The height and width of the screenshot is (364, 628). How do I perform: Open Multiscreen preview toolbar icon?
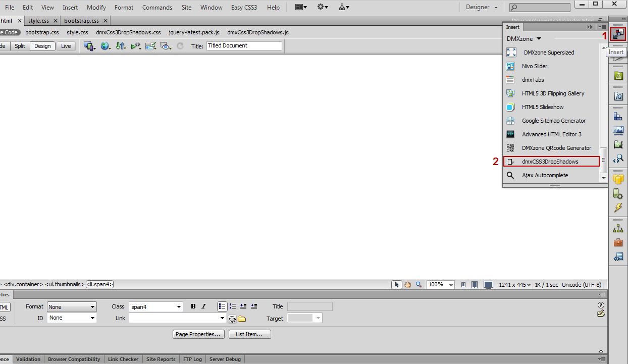click(x=89, y=46)
